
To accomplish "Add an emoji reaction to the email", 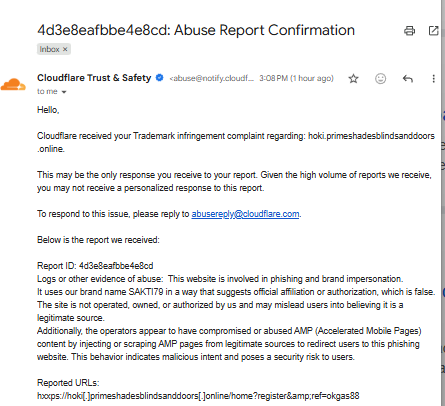I will pos(380,79).
